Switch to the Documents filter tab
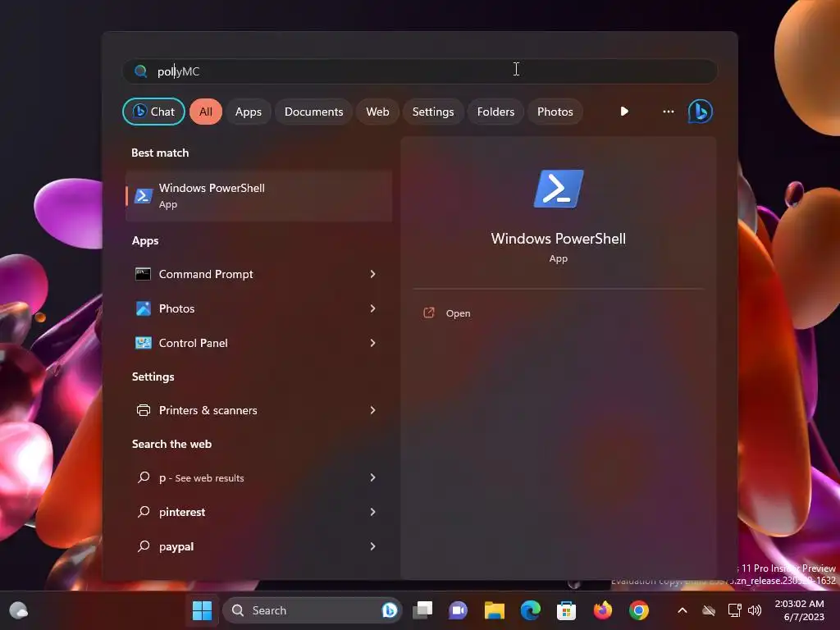This screenshot has height=630, width=840. pos(313,112)
